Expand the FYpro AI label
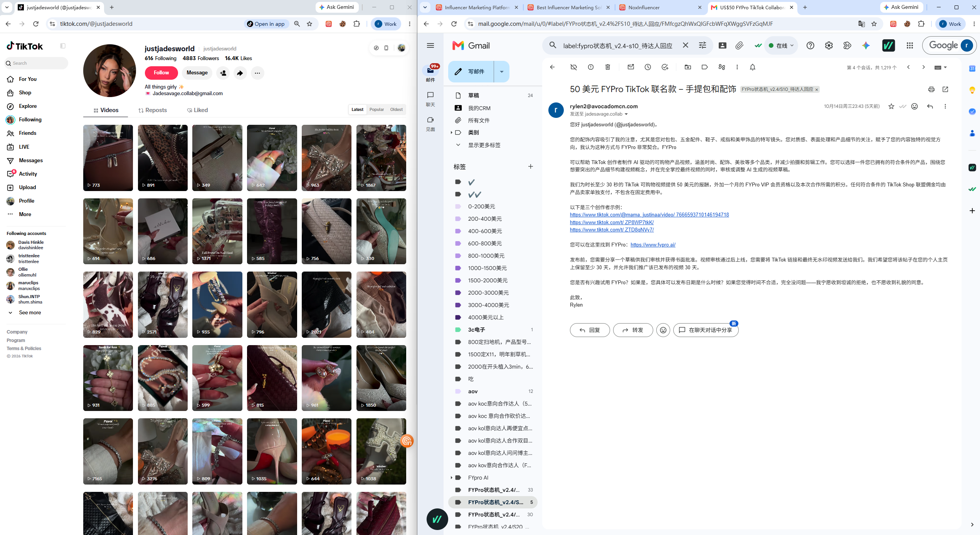Viewport: 980px width, 535px height. pyautogui.click(x=451, y=478)
